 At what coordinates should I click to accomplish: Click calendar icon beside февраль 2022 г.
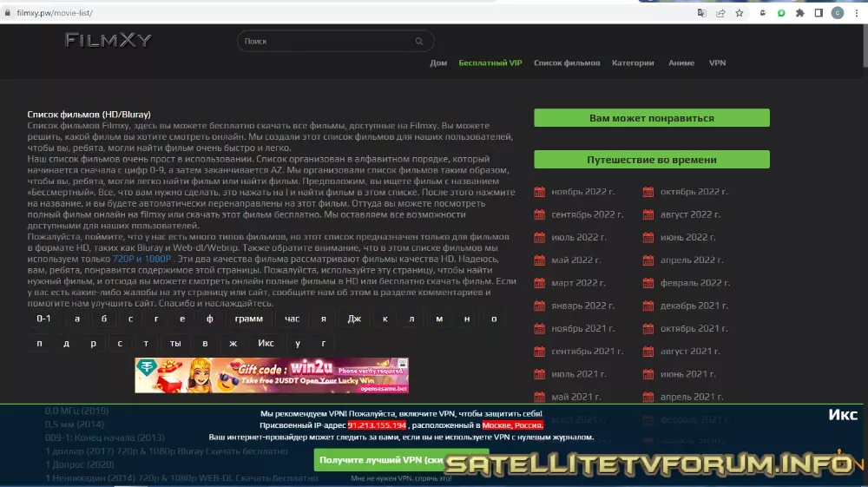[648, 283]
